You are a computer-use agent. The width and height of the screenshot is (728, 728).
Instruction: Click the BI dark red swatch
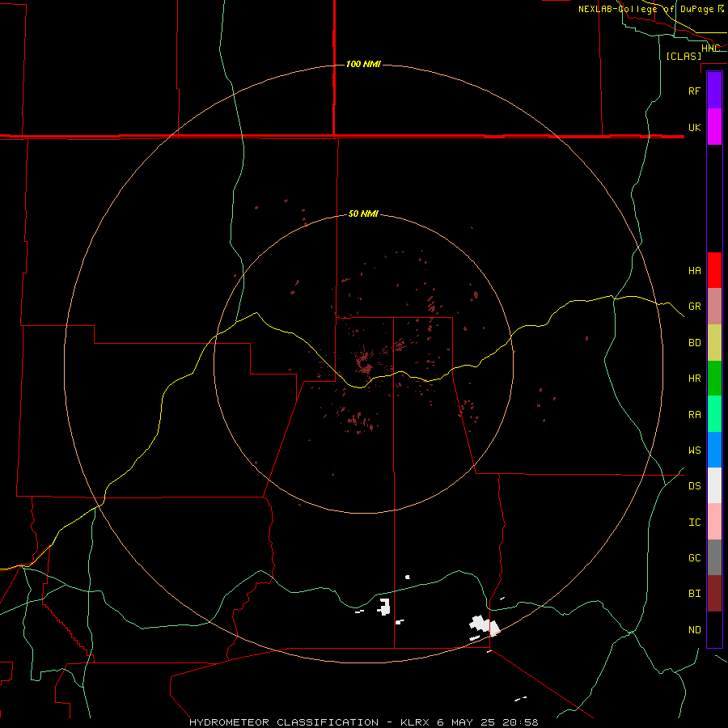click(714, 594)
